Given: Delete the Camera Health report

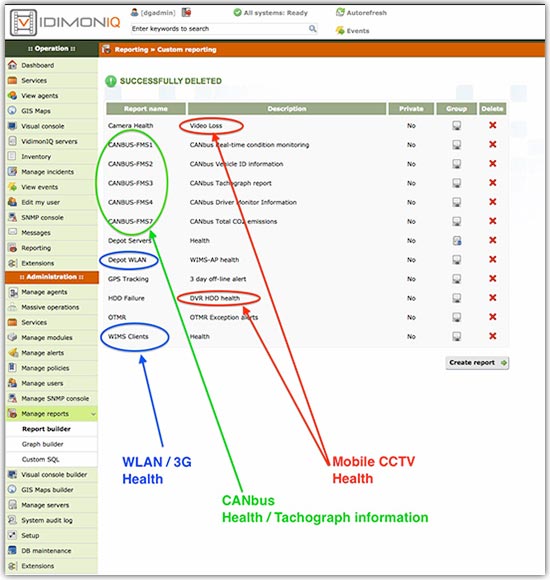Looking at the screenshot, I should point(492,125).
